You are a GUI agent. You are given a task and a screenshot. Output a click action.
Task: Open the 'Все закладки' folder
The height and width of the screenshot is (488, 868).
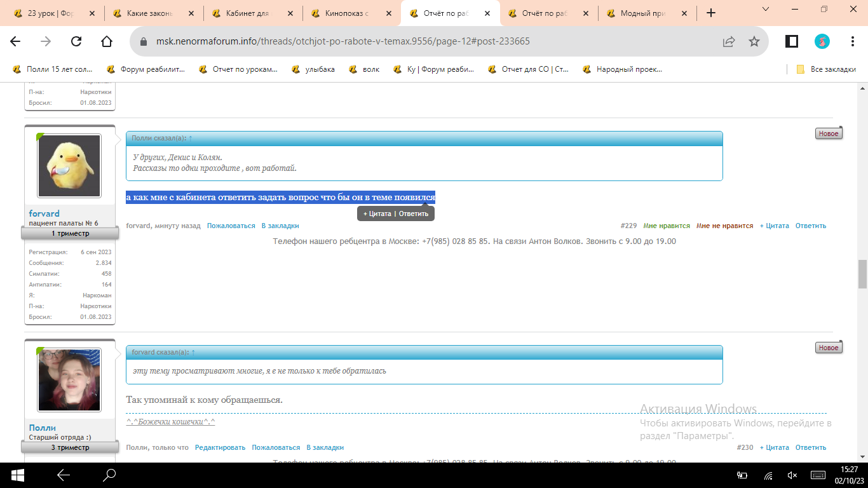tap(826, 69)
